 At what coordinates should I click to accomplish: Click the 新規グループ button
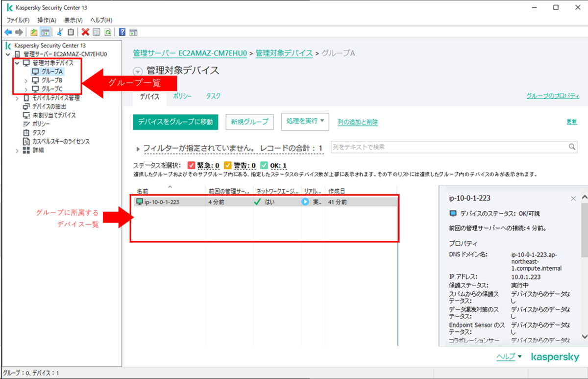click(x=250, y=122)
